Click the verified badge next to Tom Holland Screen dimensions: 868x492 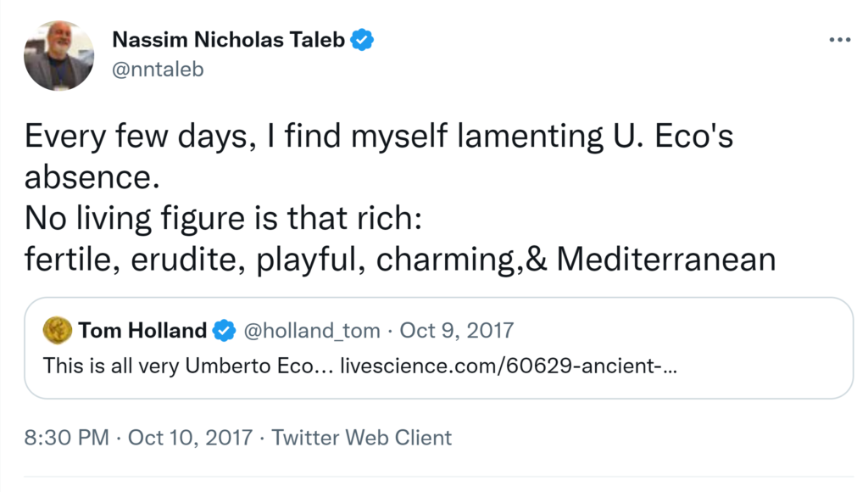click(x=224, y=331)
